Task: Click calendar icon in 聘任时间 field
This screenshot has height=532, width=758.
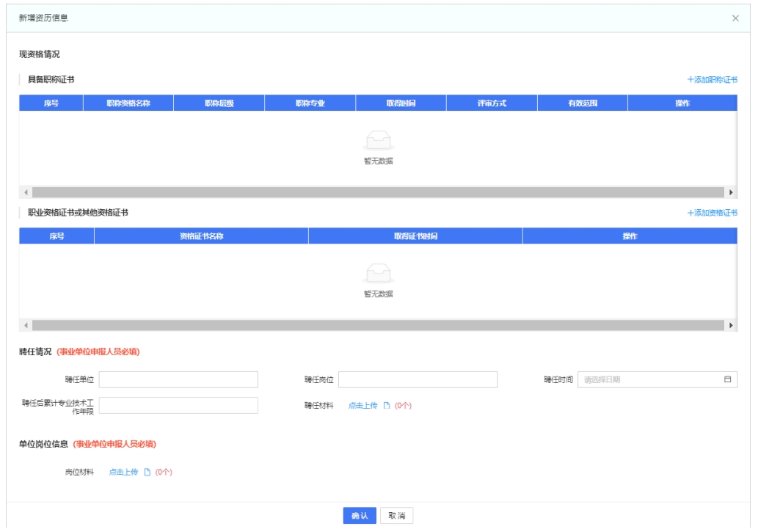Action: coord(728,379)
